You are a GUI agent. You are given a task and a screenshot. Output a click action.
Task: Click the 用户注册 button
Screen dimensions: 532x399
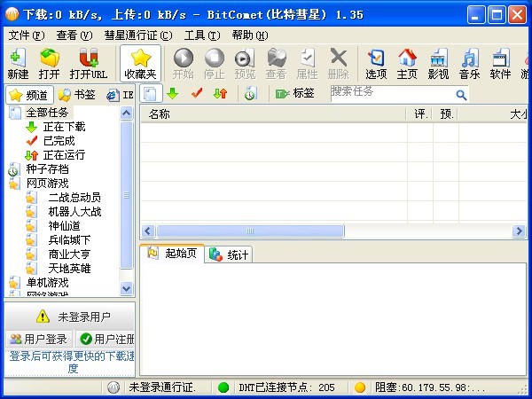tap(106, 339)
